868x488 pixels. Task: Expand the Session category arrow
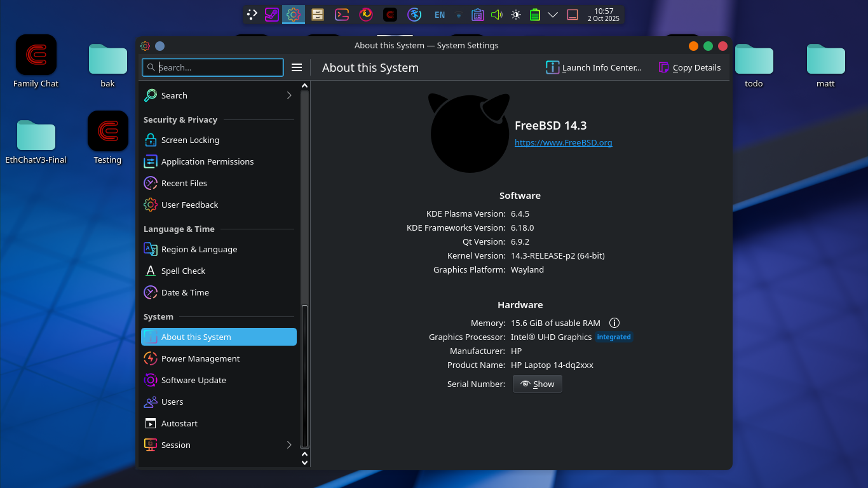[289, 445]
